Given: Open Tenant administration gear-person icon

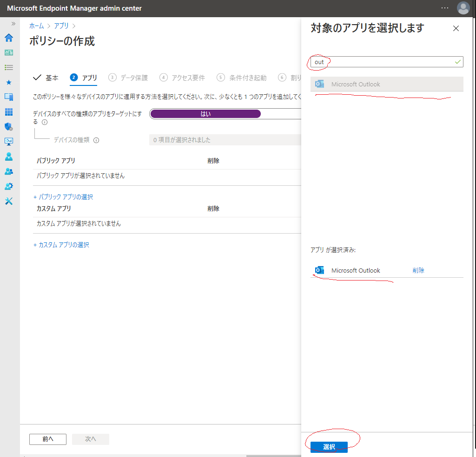Looking at the screenshot, I should click(x=9, y=186).
